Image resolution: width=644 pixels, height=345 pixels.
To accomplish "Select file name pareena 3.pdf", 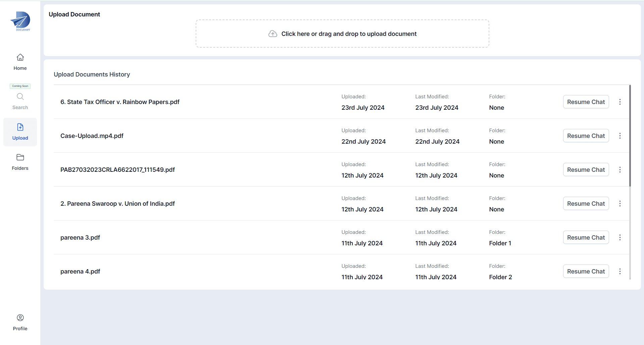I will point(80,237).
